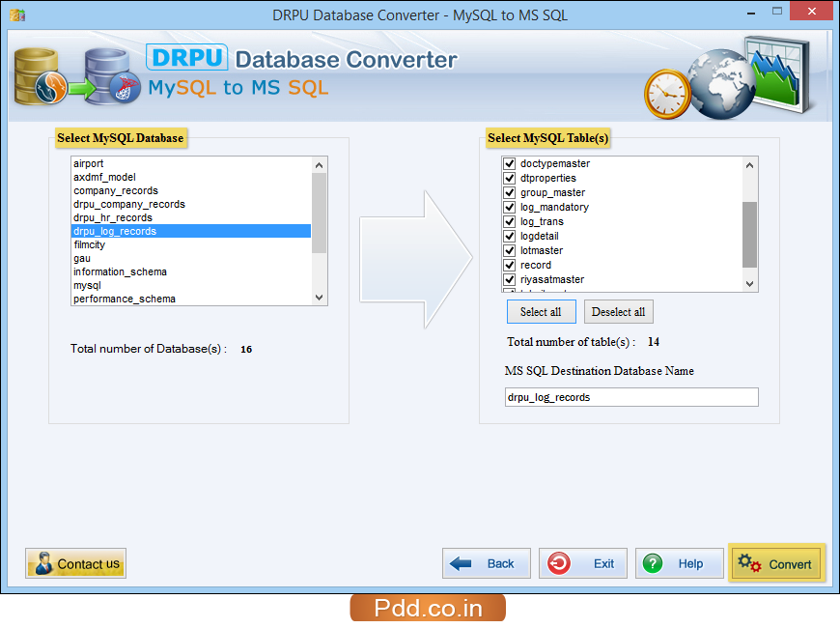Click the Convert gears icon
Screen dimensions: 840x628
pos(749,563)
